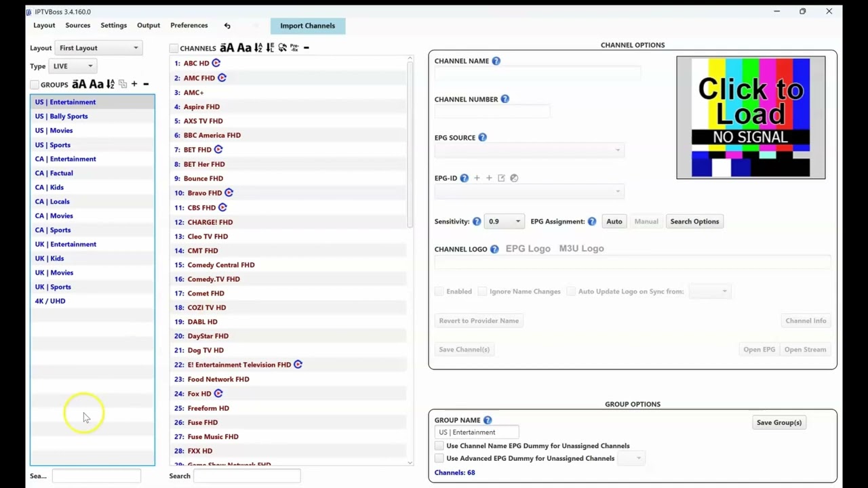Switch to EPG Logo tab
The width and height of the screenshot is (868, 488).
coord(528,249)
